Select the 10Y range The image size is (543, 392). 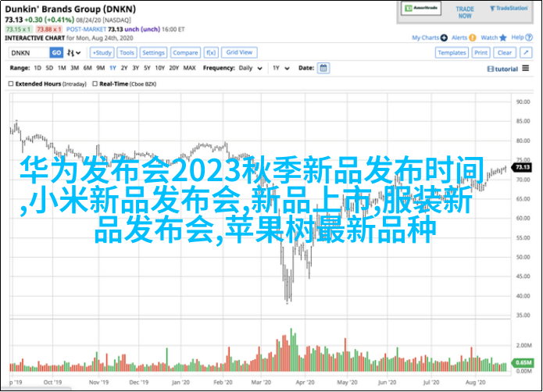pyautogui.click(x=159, y=68)
